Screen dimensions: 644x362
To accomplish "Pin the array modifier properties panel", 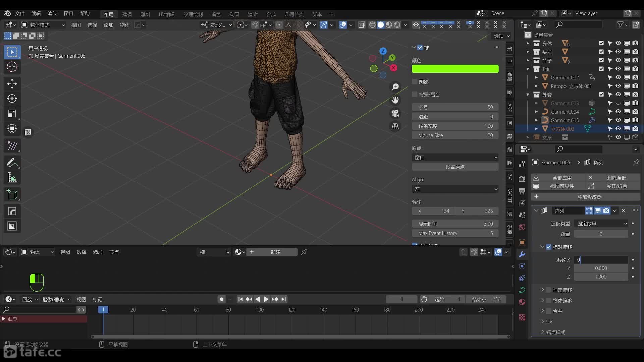I will [x=636, y=162].
